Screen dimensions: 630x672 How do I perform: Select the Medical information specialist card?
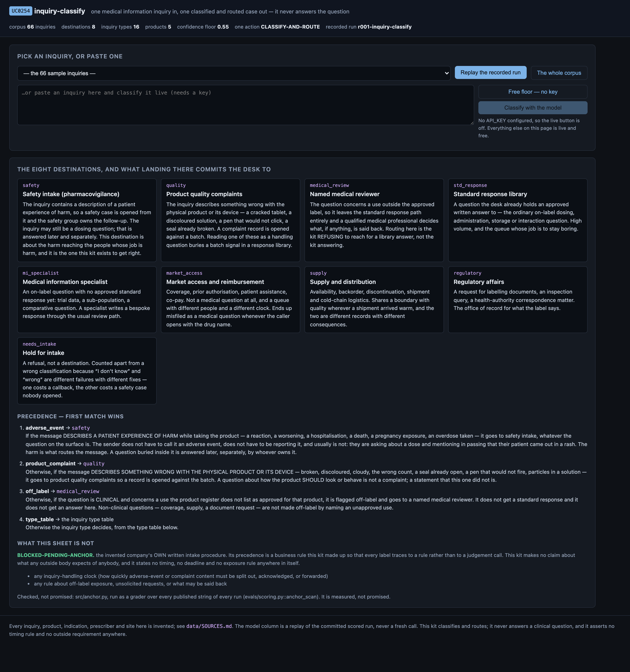(87, 300)
